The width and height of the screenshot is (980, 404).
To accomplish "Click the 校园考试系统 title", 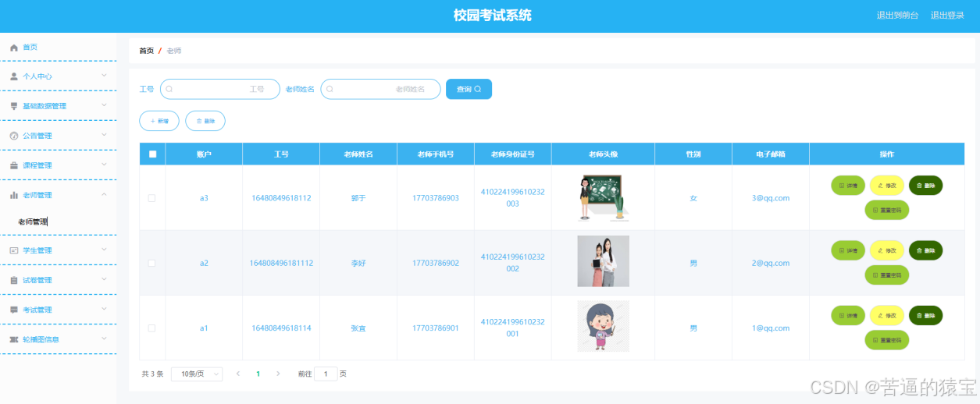I will (492, 16).
